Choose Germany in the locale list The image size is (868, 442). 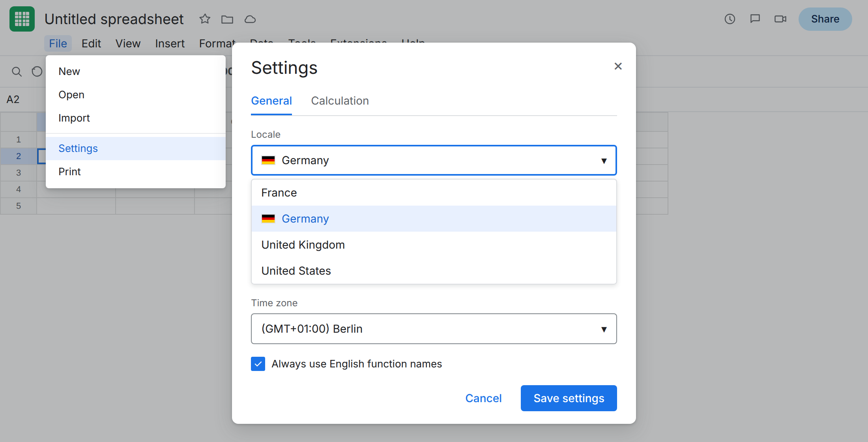point(434,219)
